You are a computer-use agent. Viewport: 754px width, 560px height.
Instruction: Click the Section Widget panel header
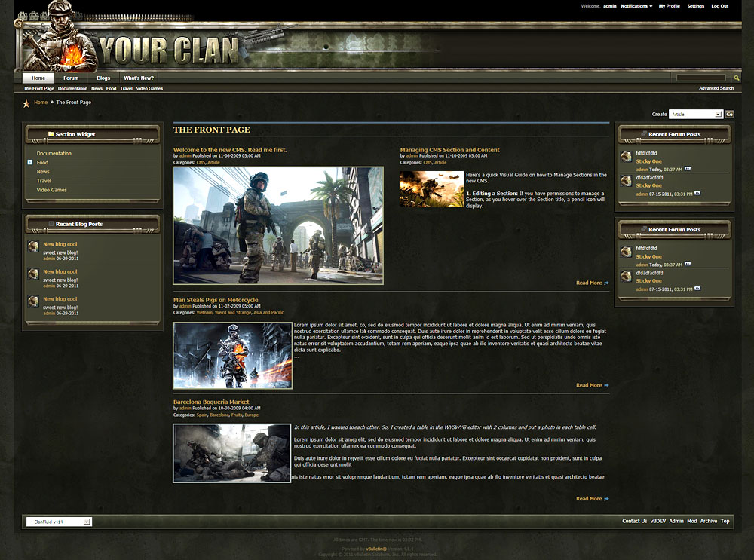point(92,134)
